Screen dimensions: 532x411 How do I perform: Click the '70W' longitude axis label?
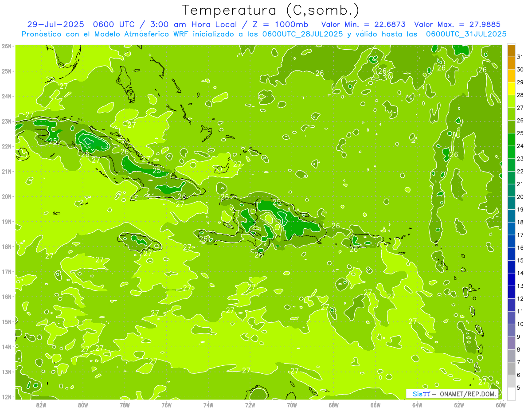292,405
